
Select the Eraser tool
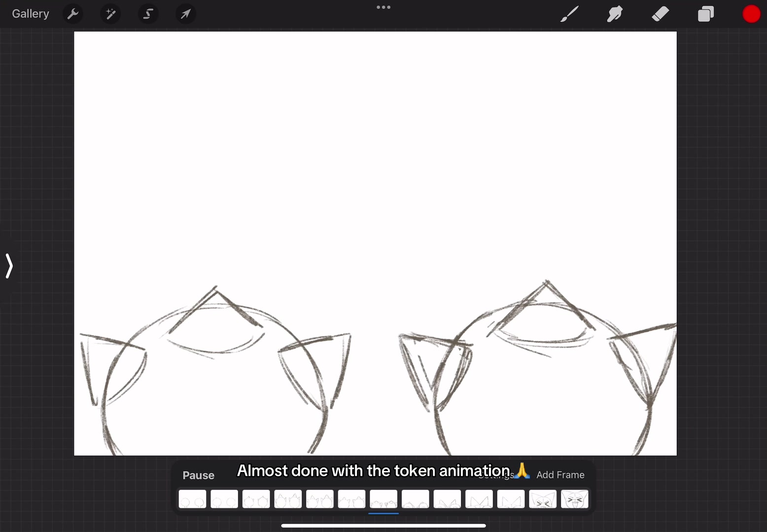pyautogui.click(x=661, y=14)
